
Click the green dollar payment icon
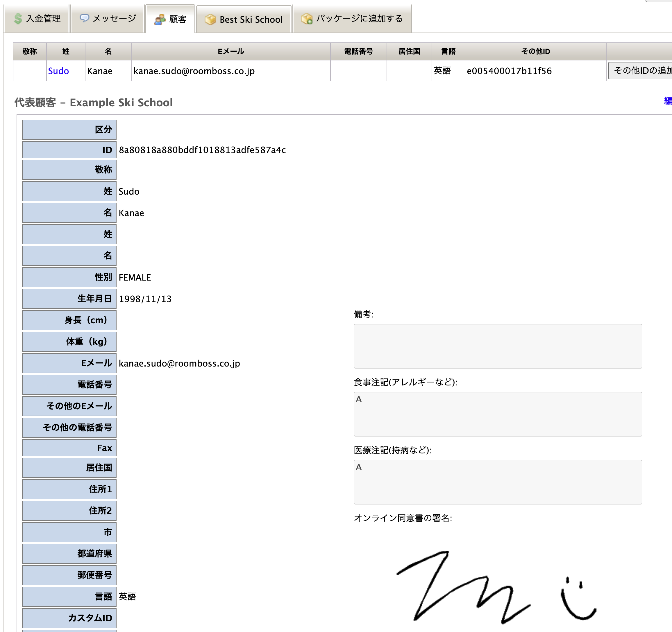(18, 19)
